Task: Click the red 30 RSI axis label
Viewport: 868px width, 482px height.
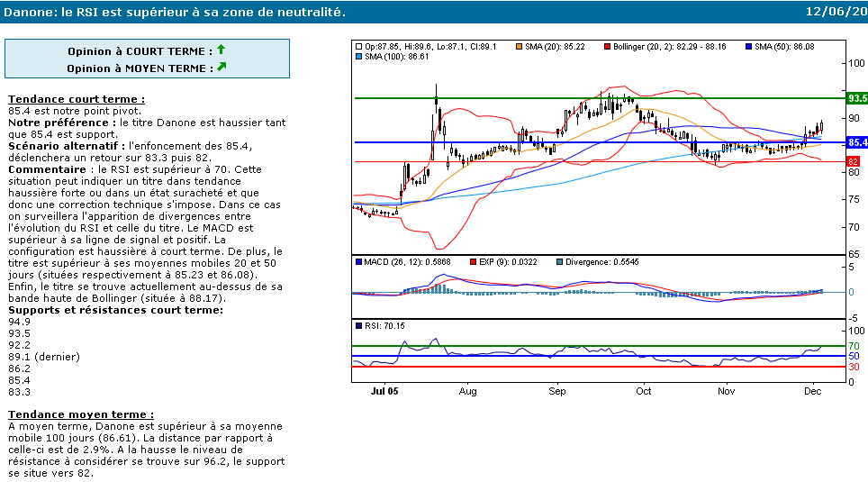Action: click(x=854, y=367)
